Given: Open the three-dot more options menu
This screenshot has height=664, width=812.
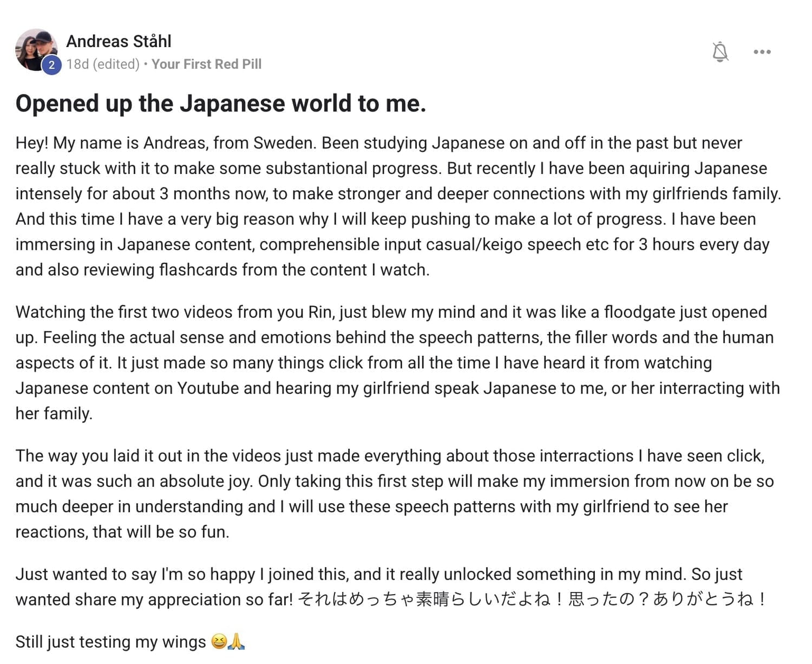Looking at the screenshot, I should click(x=762, y=52).
